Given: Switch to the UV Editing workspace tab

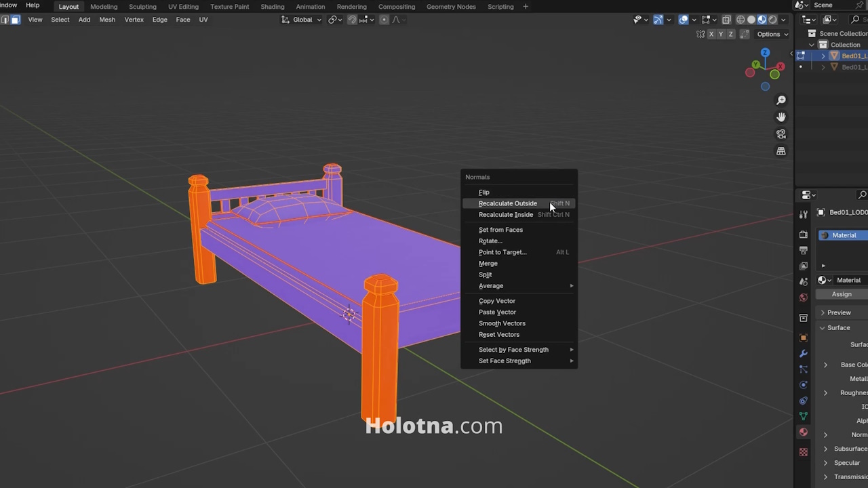Looking at the screenshot, I should (183, 6).
